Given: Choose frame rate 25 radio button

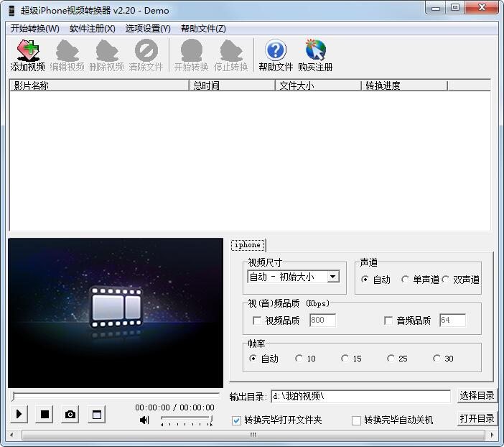Looking at the screenshot, I should pyautogui.click(x=391, y=358).
